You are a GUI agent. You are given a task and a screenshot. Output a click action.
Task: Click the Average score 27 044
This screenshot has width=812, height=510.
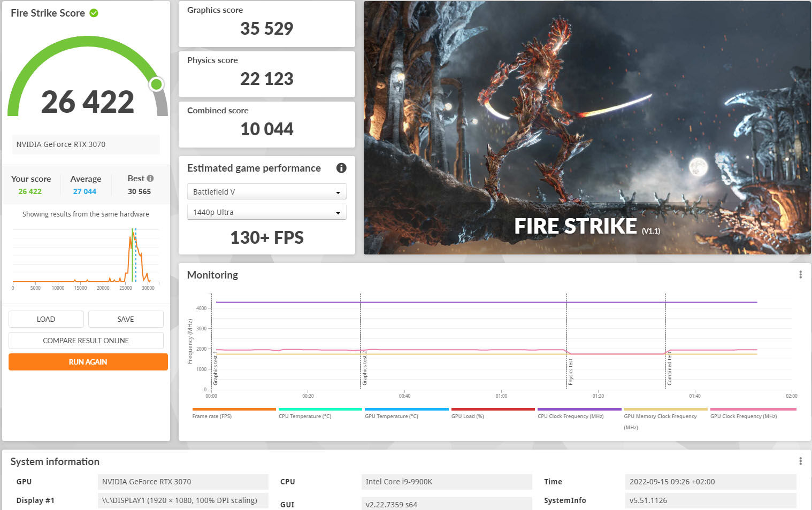pos(85,191)
